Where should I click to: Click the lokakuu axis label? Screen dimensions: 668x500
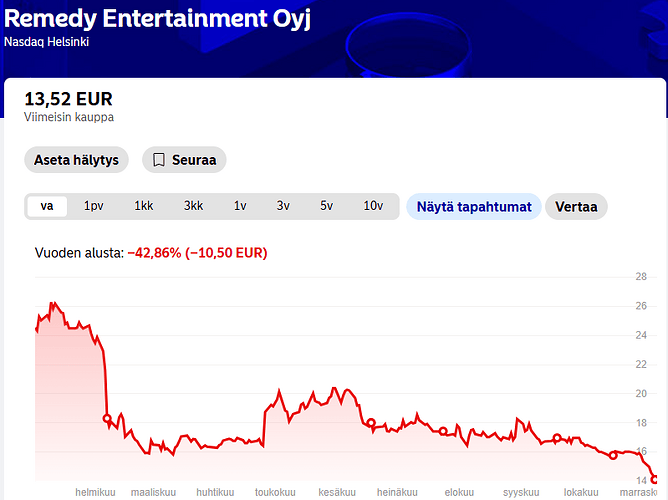click(x=581, y=492)
